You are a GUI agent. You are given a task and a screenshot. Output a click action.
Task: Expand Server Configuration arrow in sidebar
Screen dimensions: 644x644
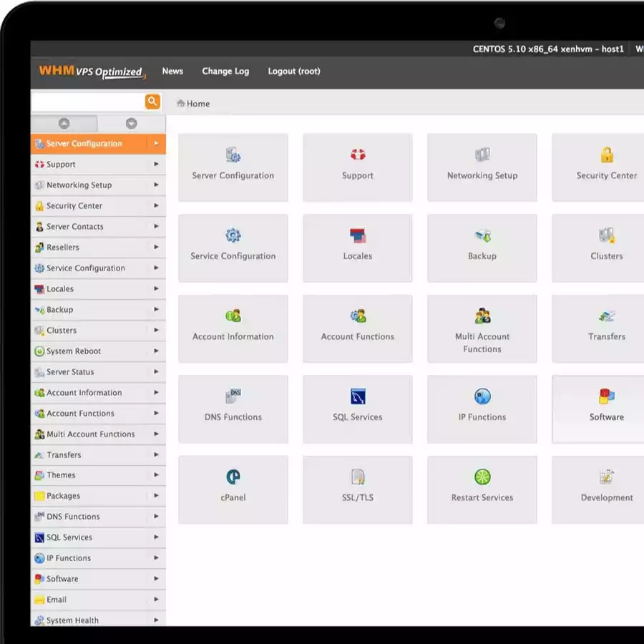pyautogui.click(x=156, y=143)
